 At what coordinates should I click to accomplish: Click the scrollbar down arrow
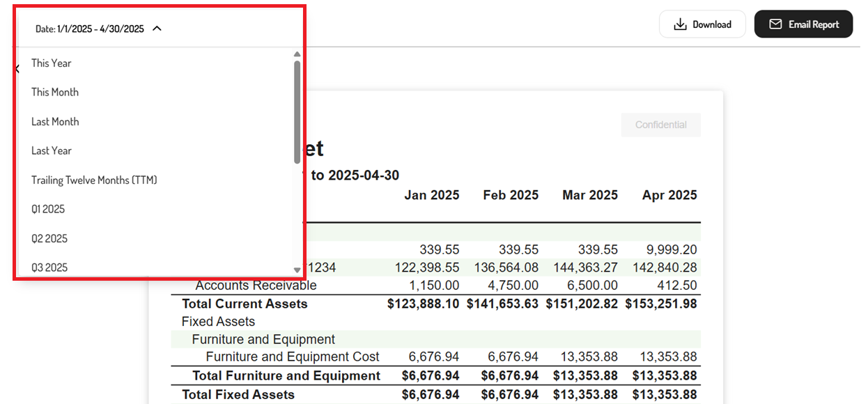point(297,270)
